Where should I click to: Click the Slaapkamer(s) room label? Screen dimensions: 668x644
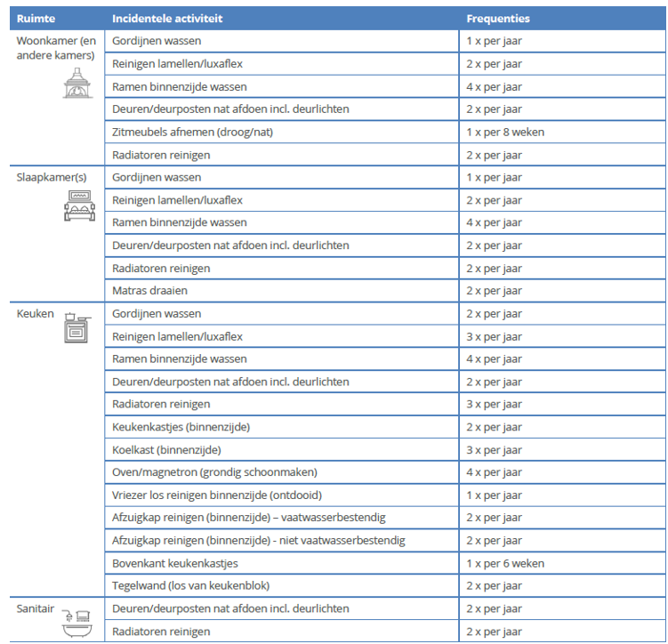(52, 177)
